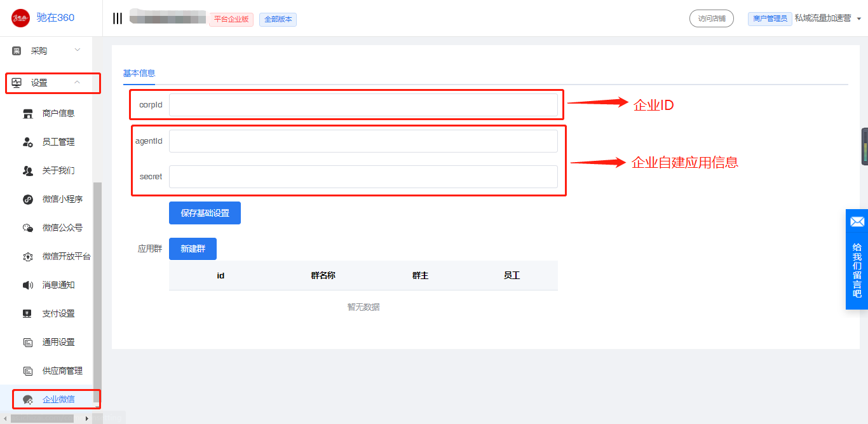Click the sidebar horizontal scrollbar right arrow
The image size is (868, 424).
87,418
